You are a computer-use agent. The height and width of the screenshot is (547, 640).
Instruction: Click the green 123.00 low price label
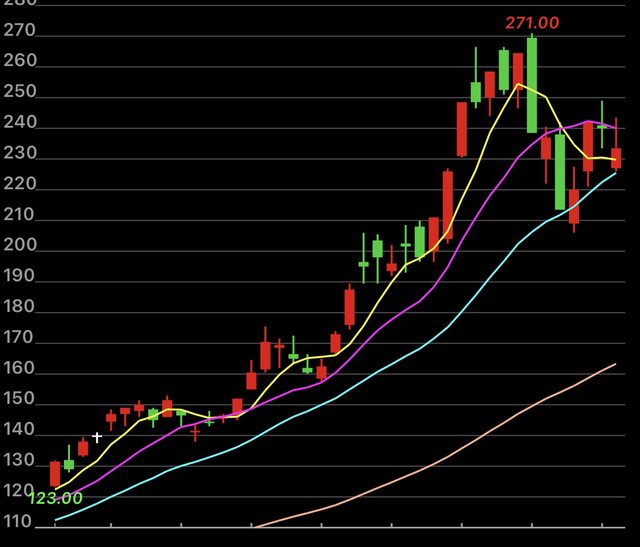(x=55, y=498)
